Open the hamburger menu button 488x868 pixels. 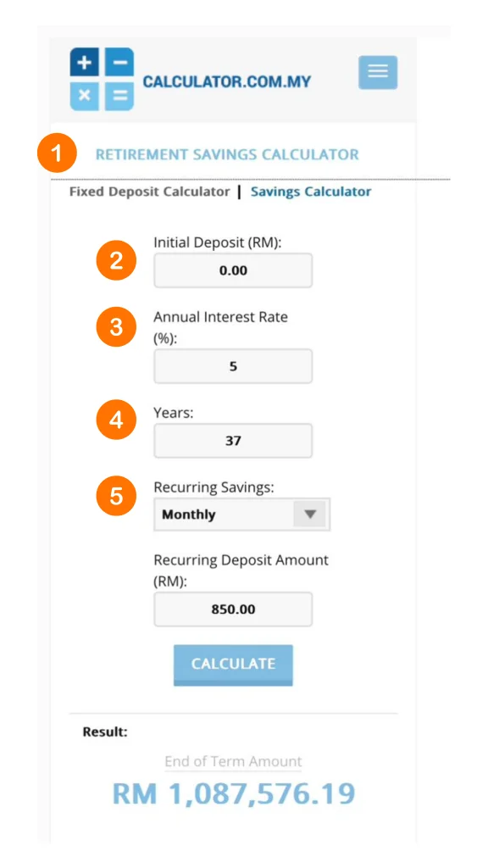(377, 72)
